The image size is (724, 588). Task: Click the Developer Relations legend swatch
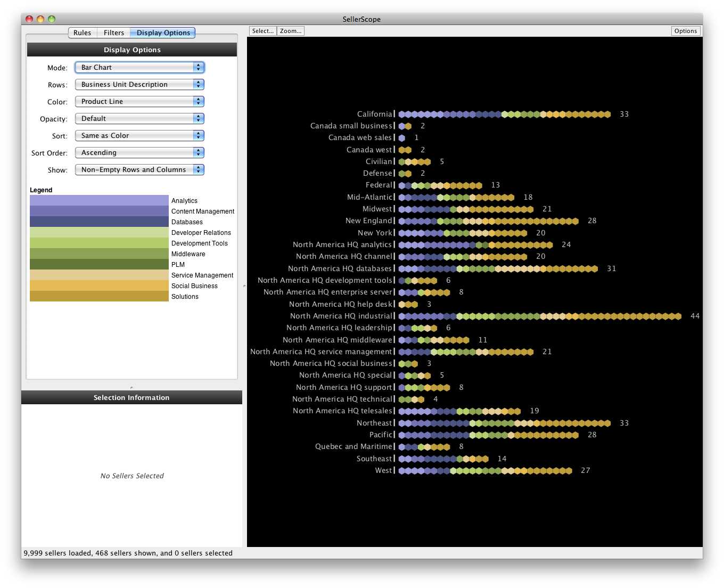point(99,232)
